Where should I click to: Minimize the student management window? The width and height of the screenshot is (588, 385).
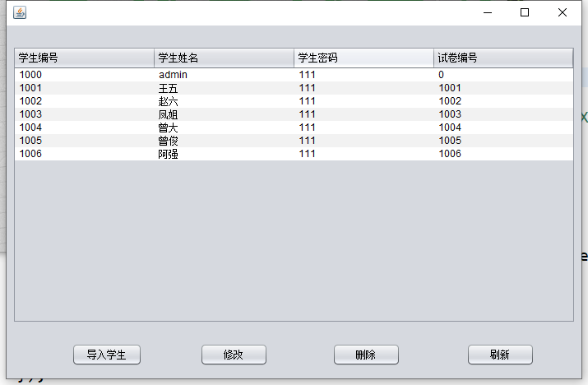(x=488, y=12)
